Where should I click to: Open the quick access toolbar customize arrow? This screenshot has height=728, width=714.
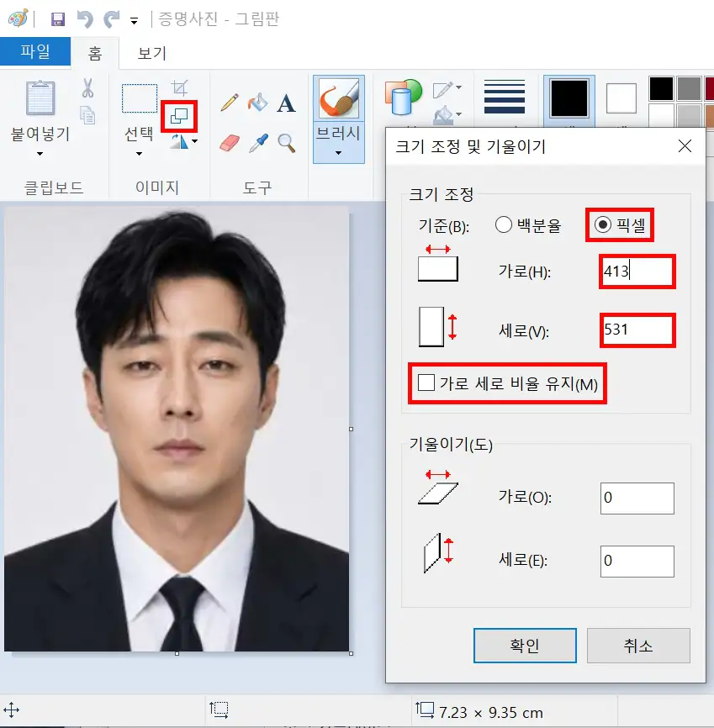tap(135, 21)
